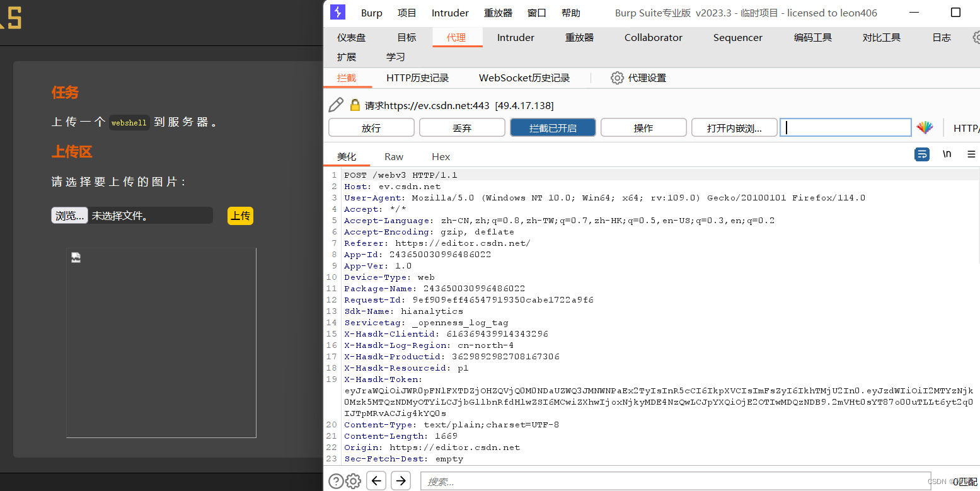Select the 美化 pretty view tab

347,156
